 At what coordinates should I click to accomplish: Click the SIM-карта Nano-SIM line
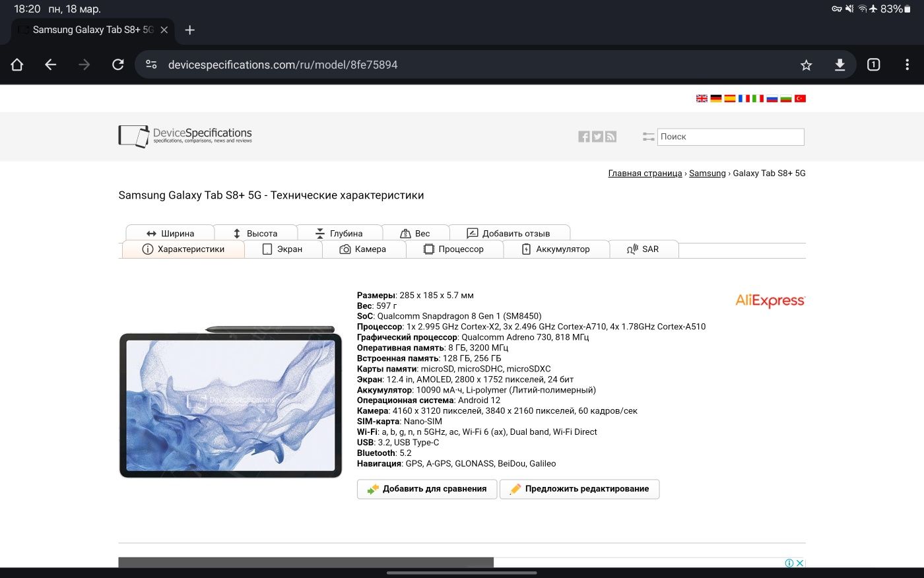[x=399, y=422]
